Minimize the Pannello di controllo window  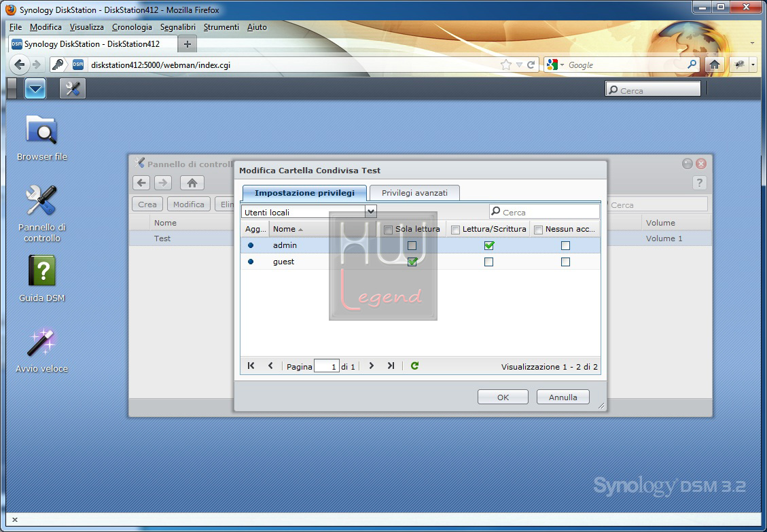pos(688,164)
